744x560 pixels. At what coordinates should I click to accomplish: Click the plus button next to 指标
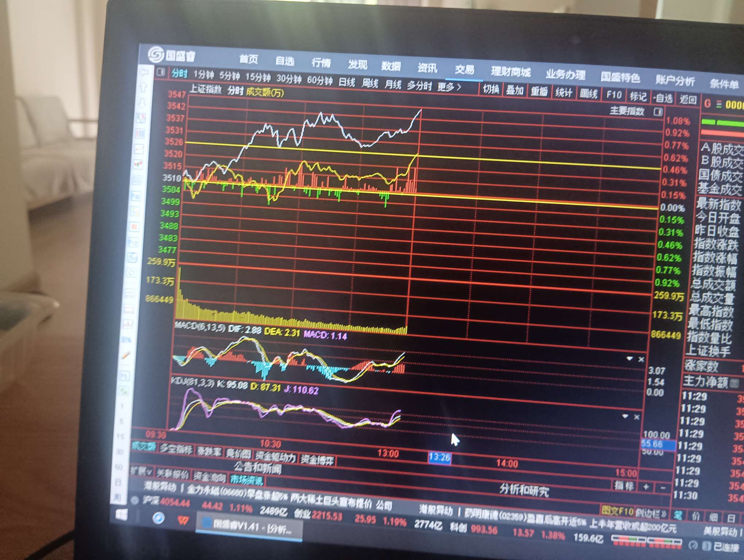(646, 486)
